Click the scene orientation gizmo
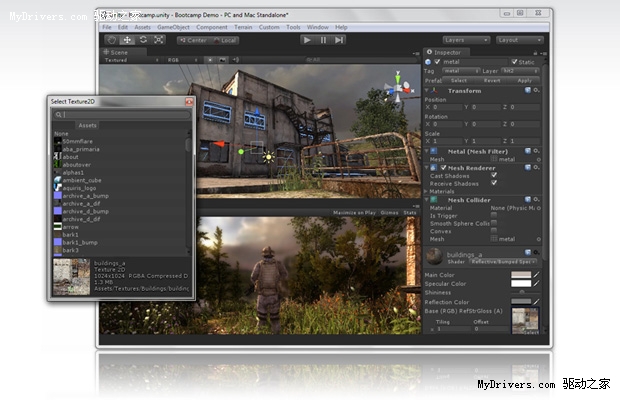This screenshot has width=620, height=400. [399, 87]
